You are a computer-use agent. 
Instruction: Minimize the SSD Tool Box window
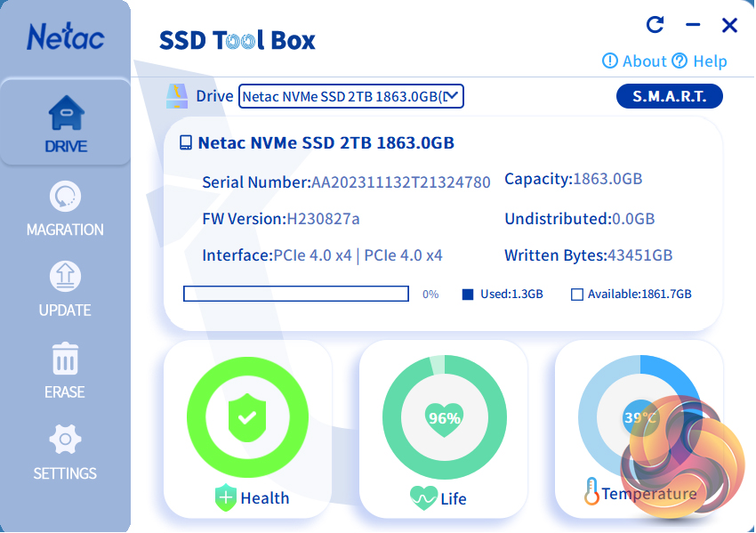click(x=693, y=24)
